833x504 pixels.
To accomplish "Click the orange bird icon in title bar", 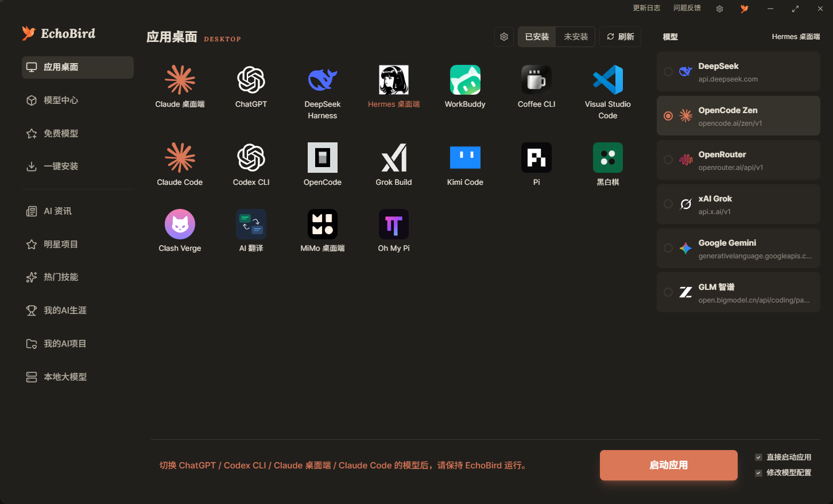I will 745,9.
